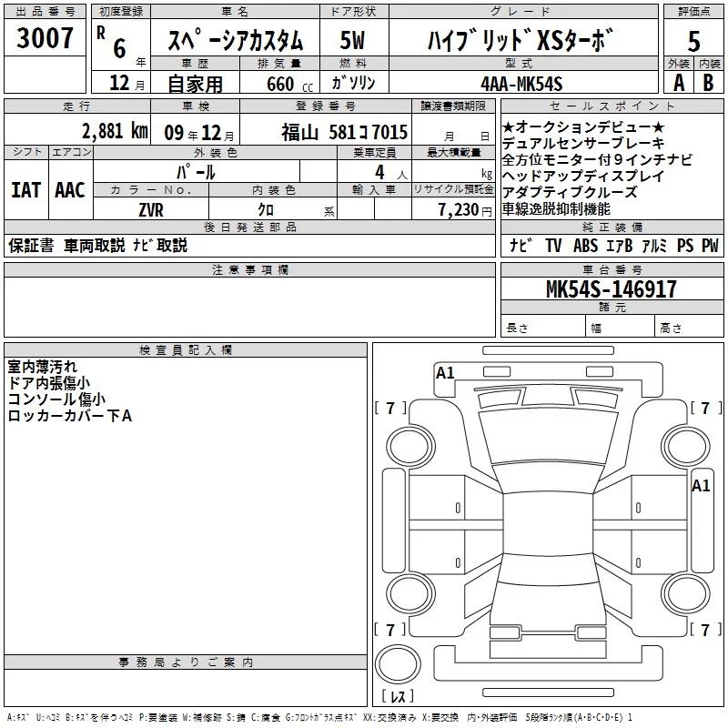
Task: Click the air conditioner value AAC
Action: pyautogui.click(x=70, y=190)
